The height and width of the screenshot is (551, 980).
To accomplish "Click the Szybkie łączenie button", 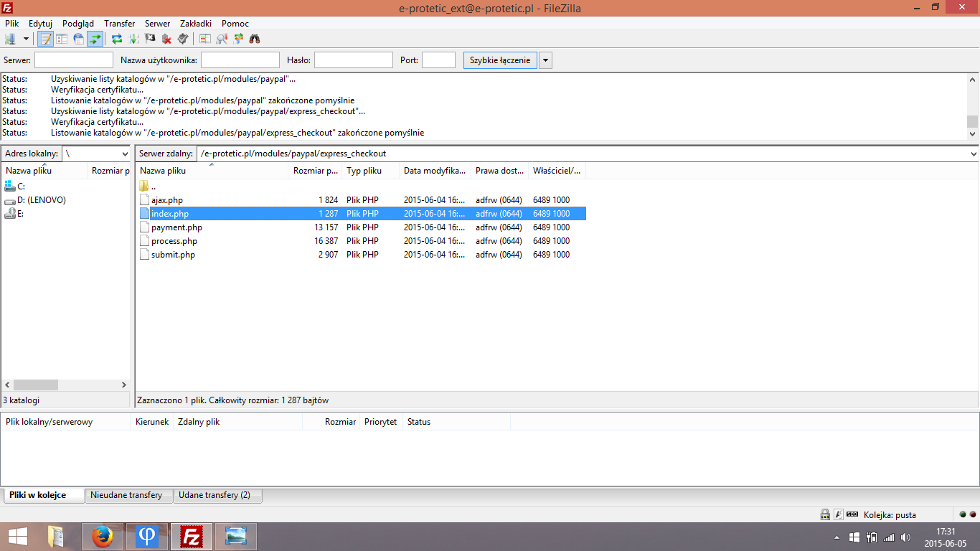I will coord(500,60).
